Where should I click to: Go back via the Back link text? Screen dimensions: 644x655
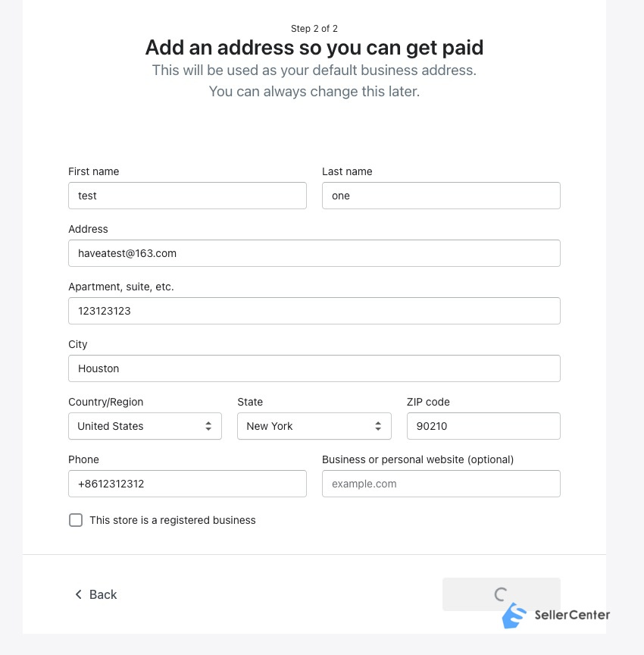[x=103, y=594]
